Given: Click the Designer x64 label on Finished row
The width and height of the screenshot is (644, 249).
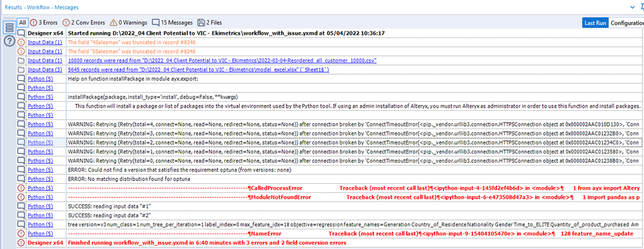Looking at the screenshot, I should click(45, 243).
